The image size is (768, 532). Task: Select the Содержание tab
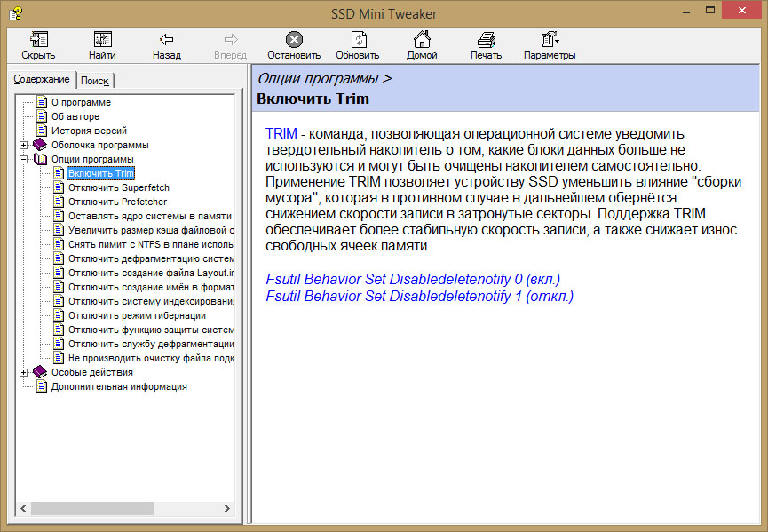pyautogui.click(x=42, y=80)
